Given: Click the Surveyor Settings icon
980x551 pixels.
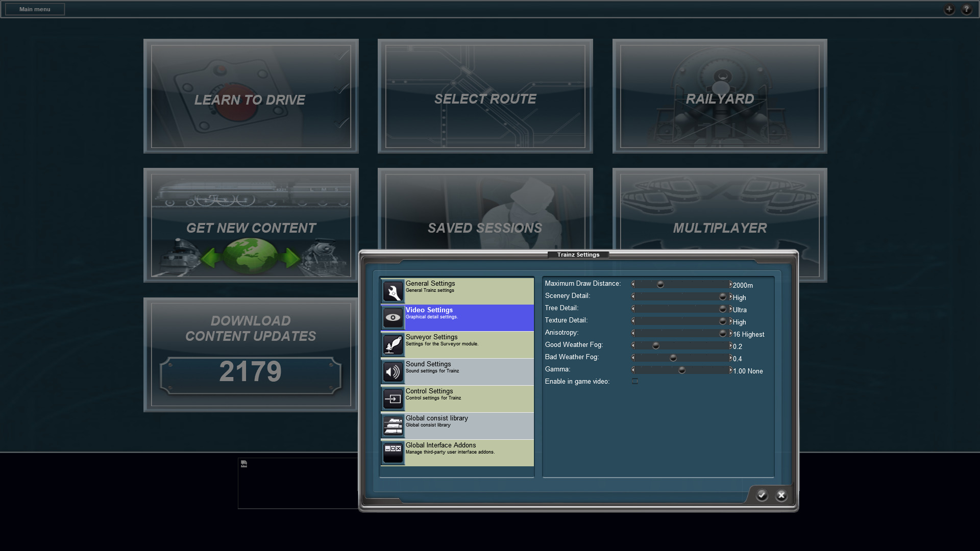Looking at the screenshot, I should [x=393, y=345].
